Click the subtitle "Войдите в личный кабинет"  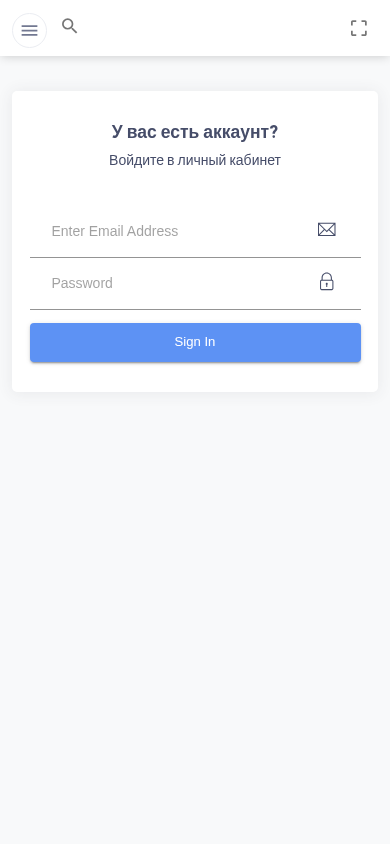click(x=195, y=160)
